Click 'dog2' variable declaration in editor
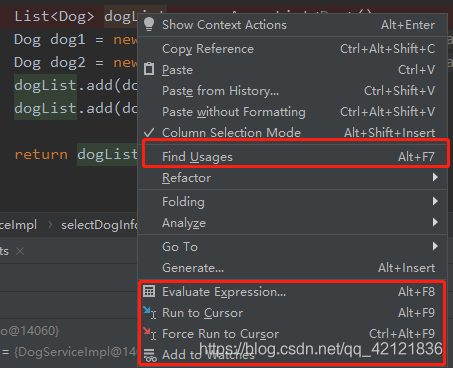This screenshot has height=368, width=453. [x=68, y=62]
